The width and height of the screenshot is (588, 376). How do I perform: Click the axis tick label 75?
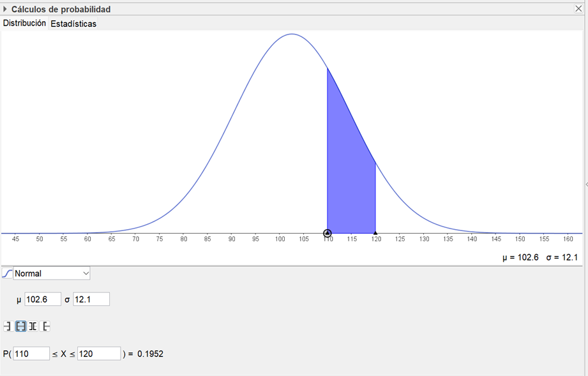pyautogui.click(x=160, y=239)
